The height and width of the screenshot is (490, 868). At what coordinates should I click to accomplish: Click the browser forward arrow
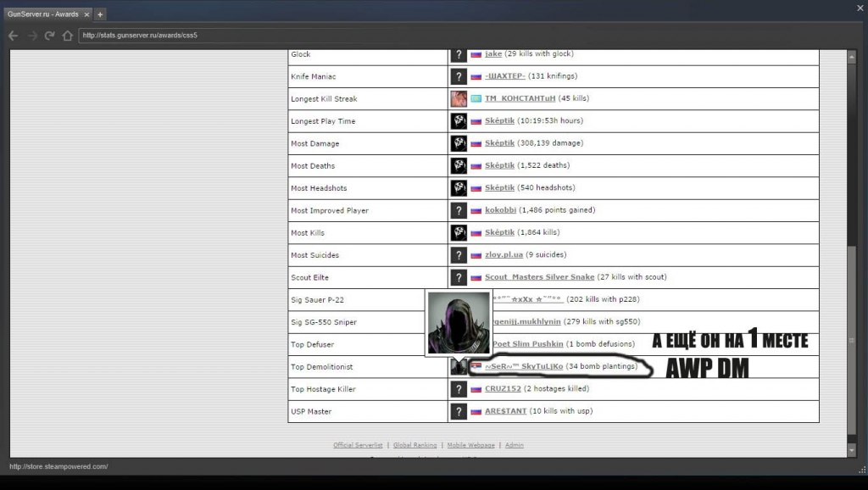point(32,36)
